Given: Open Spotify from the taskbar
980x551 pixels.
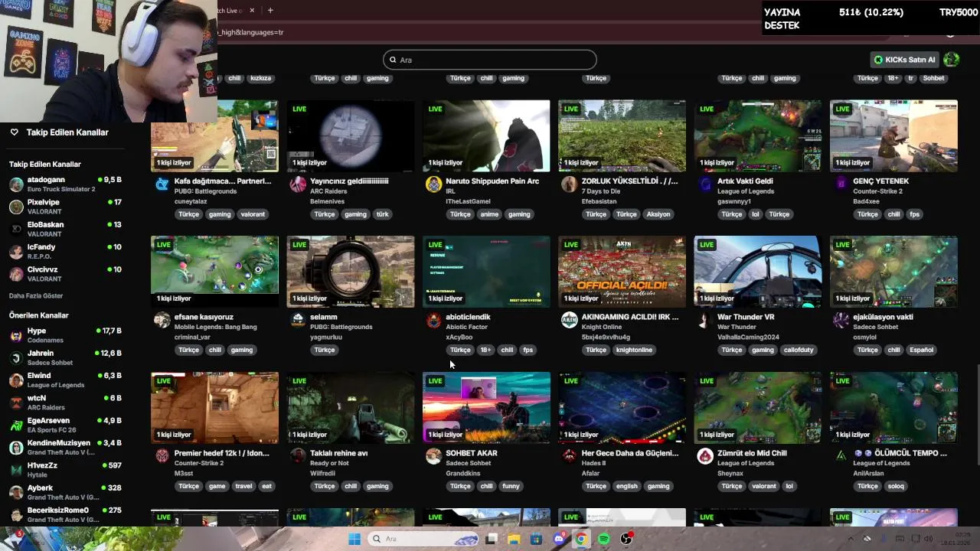Looking at the screenshot, I should pyautogui.click(x=603, y=539).
